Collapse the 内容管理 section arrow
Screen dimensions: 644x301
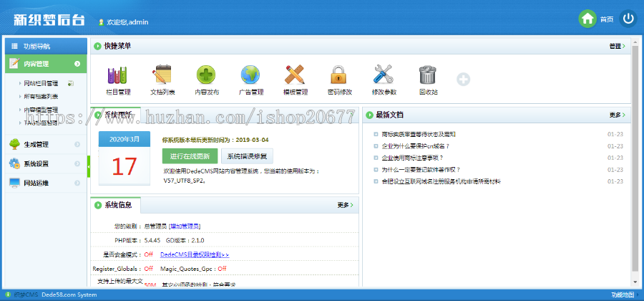click(77, 64)
